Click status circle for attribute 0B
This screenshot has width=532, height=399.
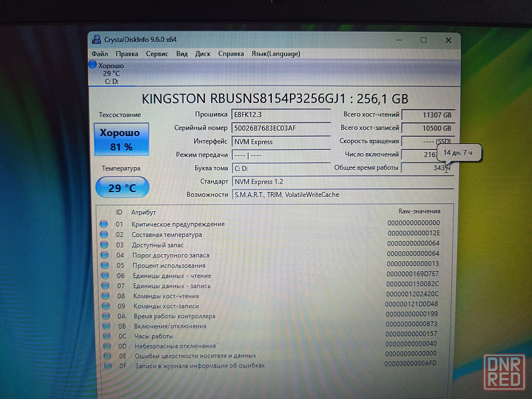pyautogui.click(x=107, y=326)
